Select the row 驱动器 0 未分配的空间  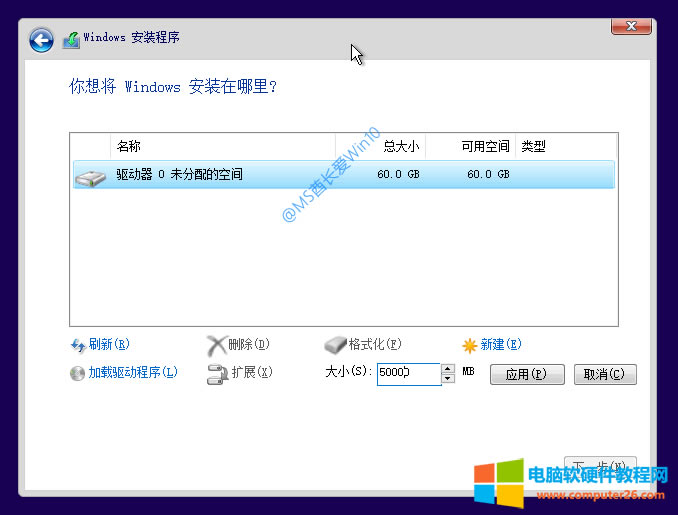pos(344,175)
